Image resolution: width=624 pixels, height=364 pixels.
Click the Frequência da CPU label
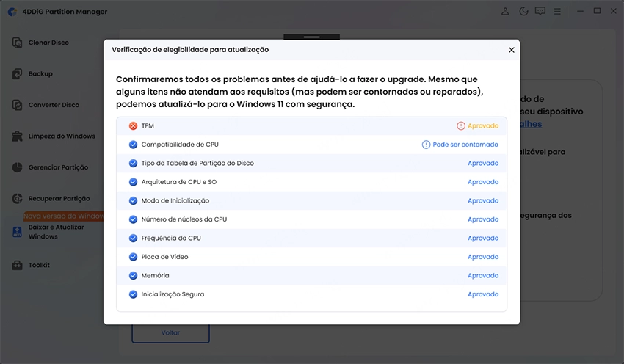coord(171,238)
